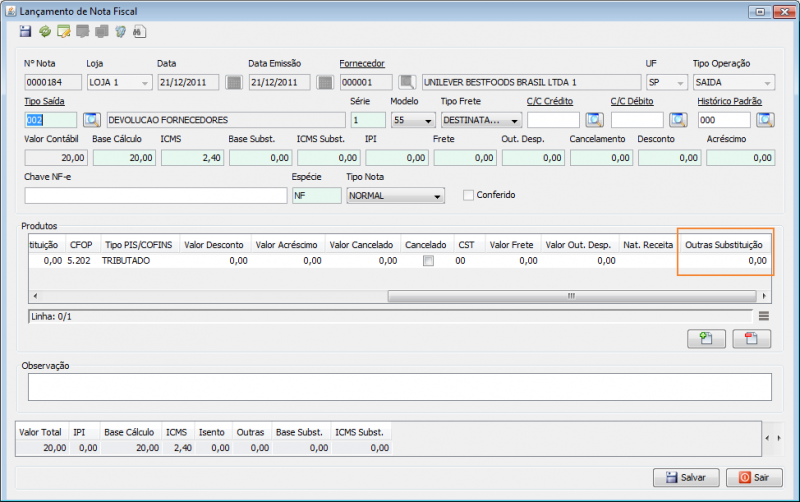Click the Tipo Saída link label
This screenshot has height=502, width=800.
click(44, 101)
